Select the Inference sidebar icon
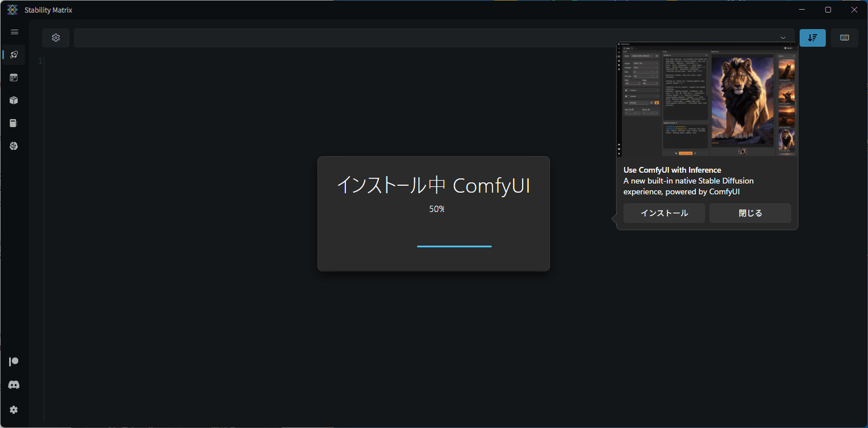The height and width of the screenshot is (428, 868). tap(14, 78)
